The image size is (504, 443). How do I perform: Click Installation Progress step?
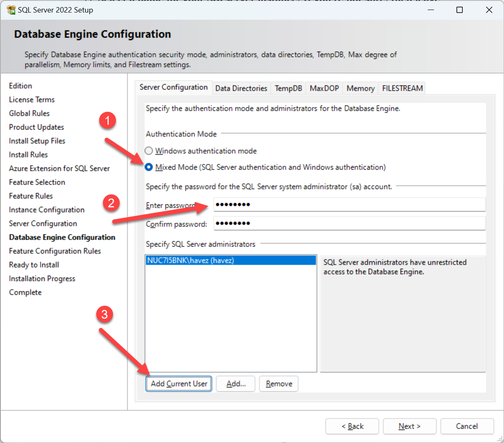pyautogui.click(x=42, y=279)
